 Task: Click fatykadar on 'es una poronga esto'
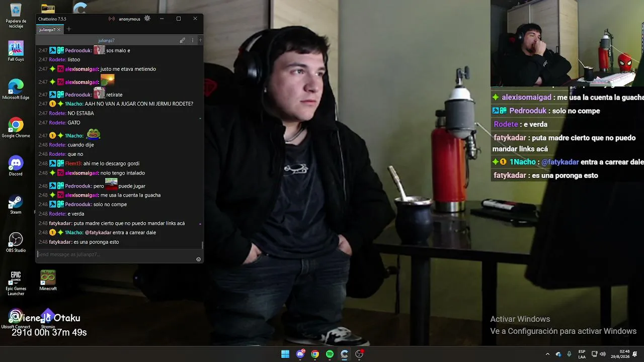60,242
